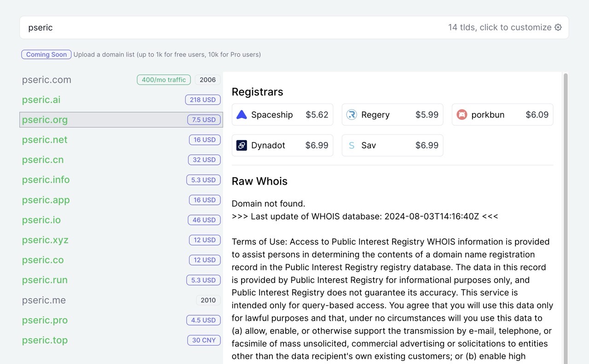Screen dimensions: 589x364
Task: Select pseric.app in the domain list
Action: point(121,200)
